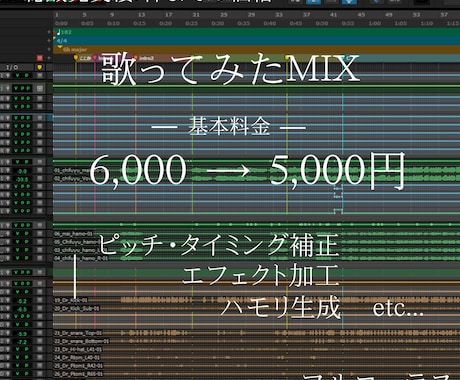Collapse the Gb major key ruler triangle
This screenshot has width=460, height=380.
[60, 48]
